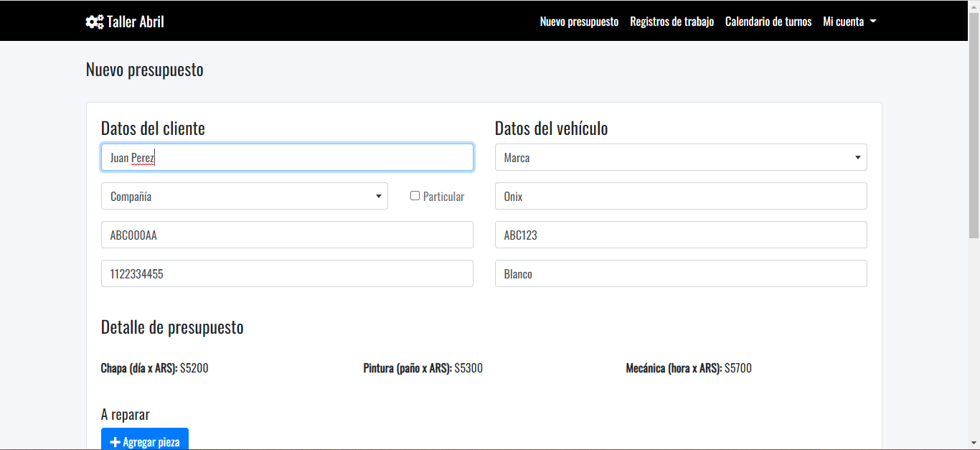Screen dimensions: 980x450
Task: Click the plus icon on Agregar pieza
Action: point(115,442)
